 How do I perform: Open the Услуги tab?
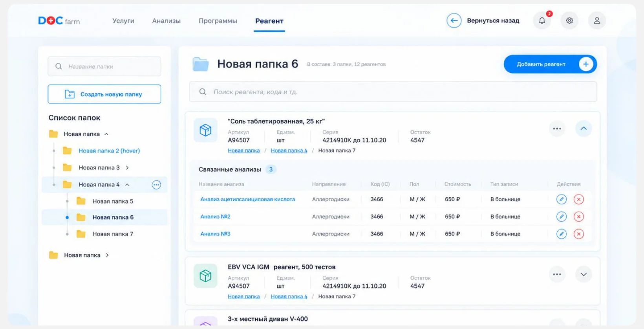[123, 21]
